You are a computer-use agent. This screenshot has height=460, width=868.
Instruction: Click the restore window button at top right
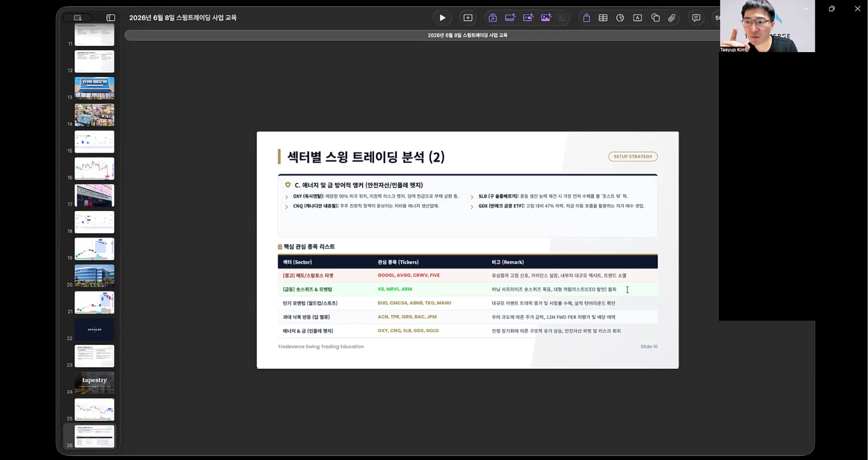coord(832,8)
